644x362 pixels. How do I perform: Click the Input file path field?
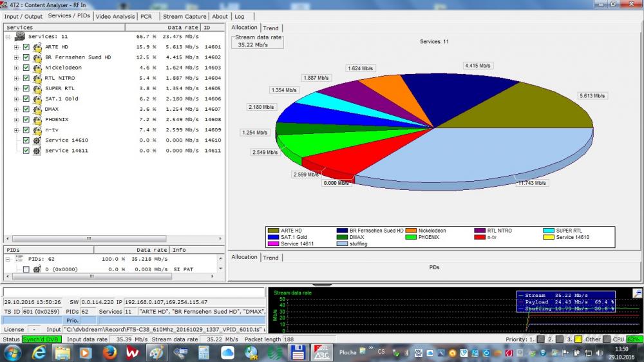[x=164, y=330]
